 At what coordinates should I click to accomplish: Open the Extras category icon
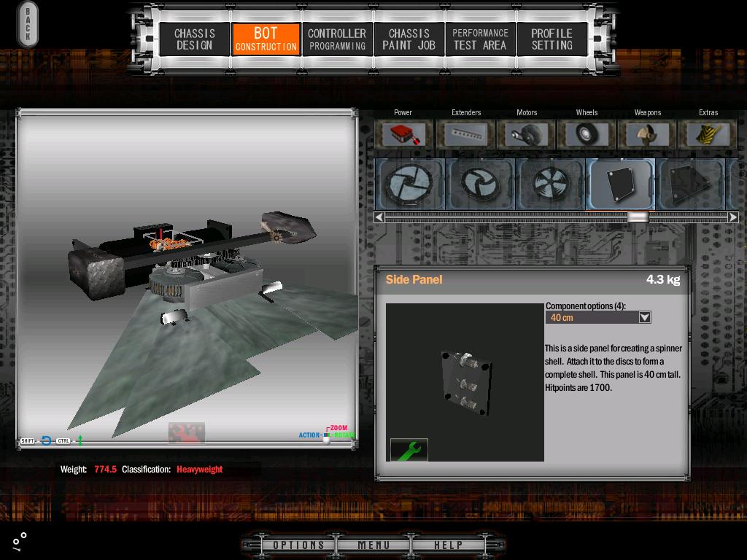tap(708, 134)
